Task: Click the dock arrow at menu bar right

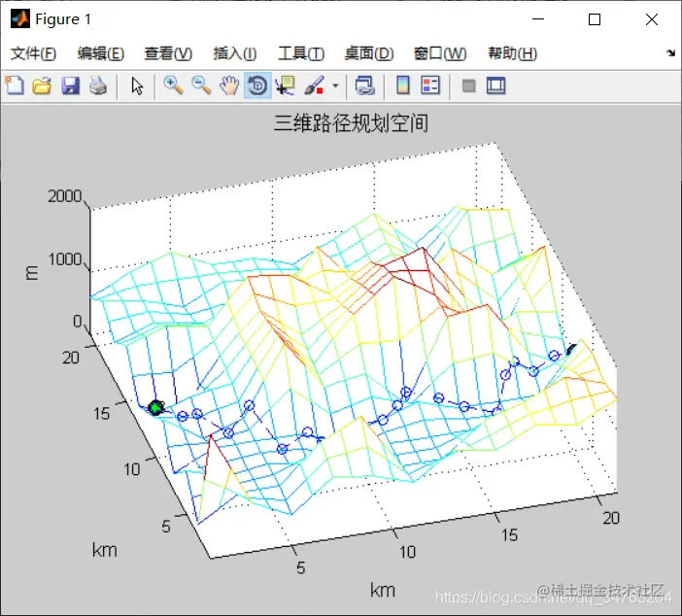Action: point(670,53)
